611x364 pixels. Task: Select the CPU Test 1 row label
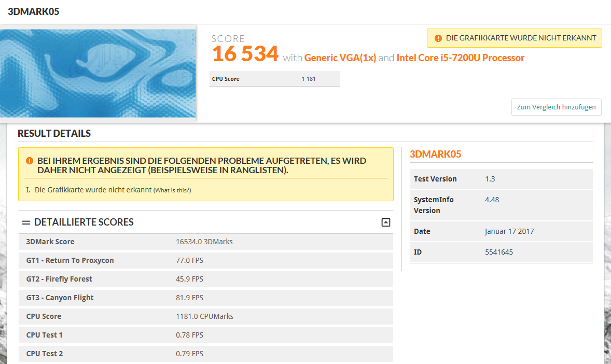pos(44,335)
